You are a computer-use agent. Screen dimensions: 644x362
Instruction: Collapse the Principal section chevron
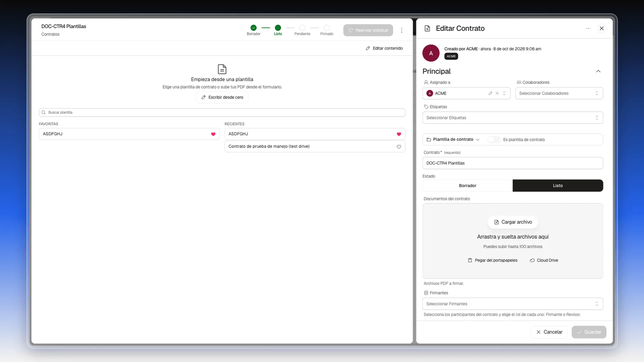[598, 71]
